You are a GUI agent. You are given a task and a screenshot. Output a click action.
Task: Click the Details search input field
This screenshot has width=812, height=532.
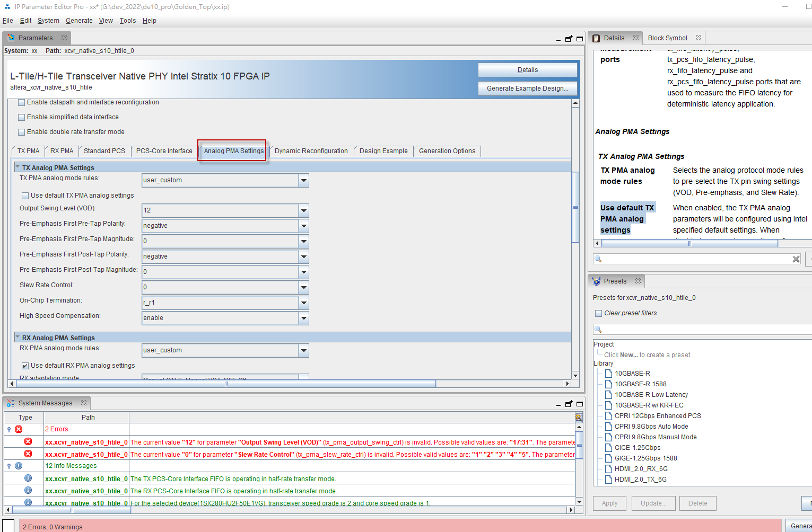[697, 259]
